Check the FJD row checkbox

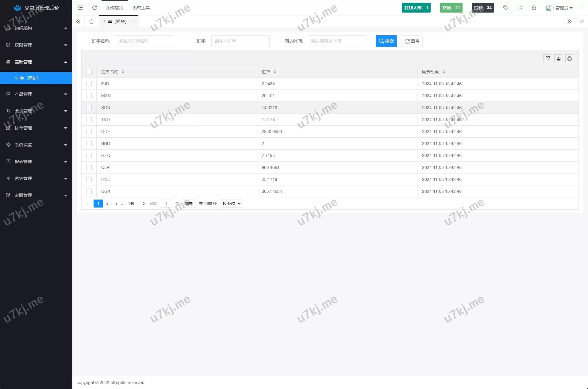(x=89, y=84)
